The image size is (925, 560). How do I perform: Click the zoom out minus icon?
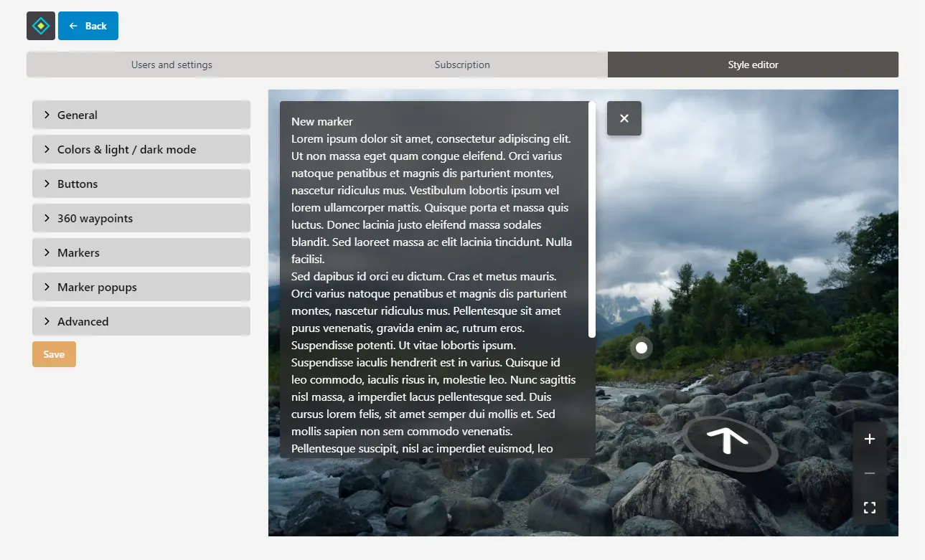tap(869, 473)
